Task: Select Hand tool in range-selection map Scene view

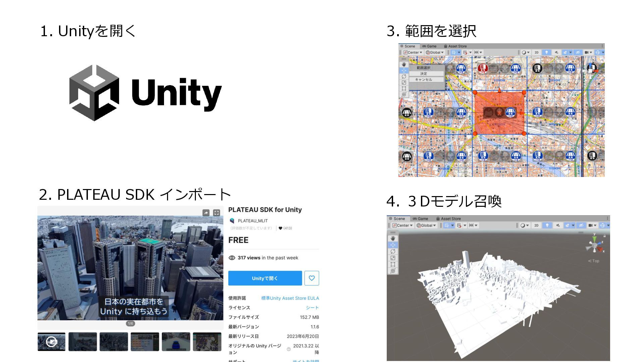Action: pyautogui.click(x=404, y=64)
